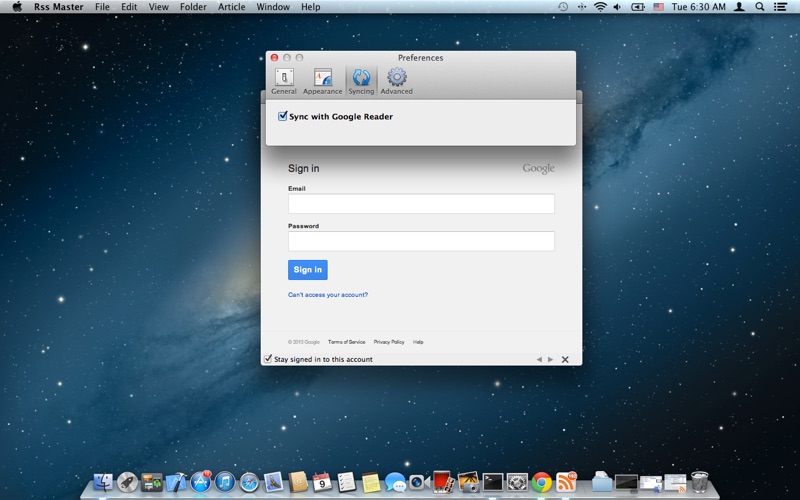
Task: Open the App Store dock icon
Action: pos(201,482)
